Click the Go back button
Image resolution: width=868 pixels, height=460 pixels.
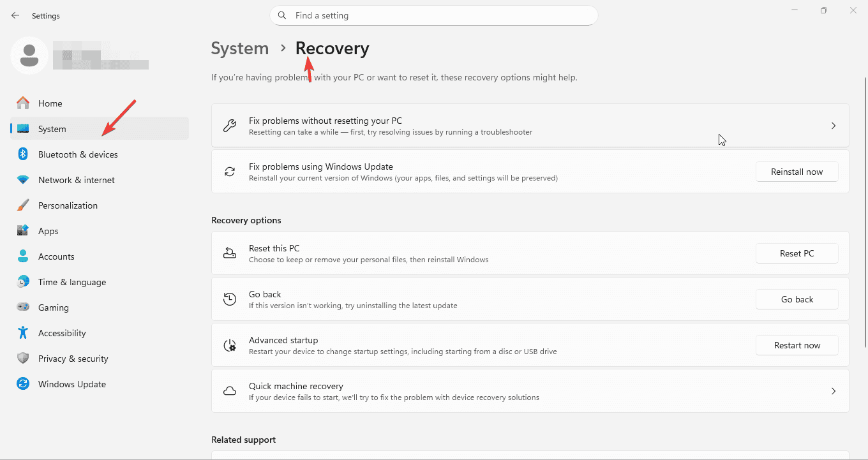797,299
